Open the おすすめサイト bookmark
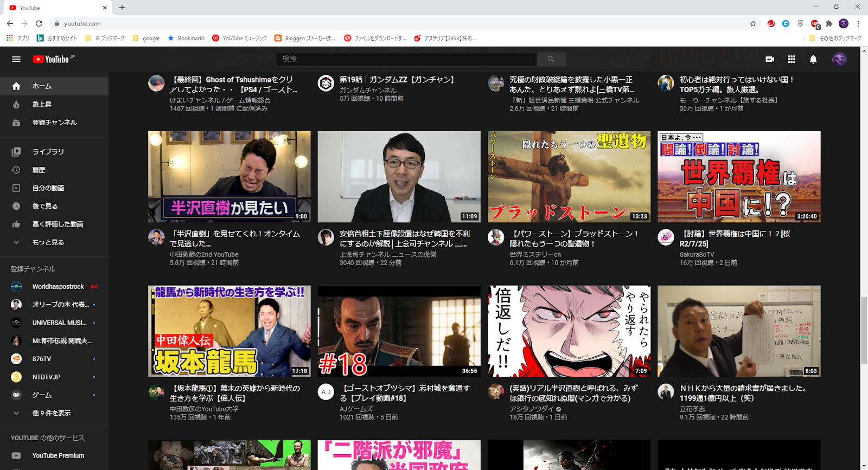 57,38
